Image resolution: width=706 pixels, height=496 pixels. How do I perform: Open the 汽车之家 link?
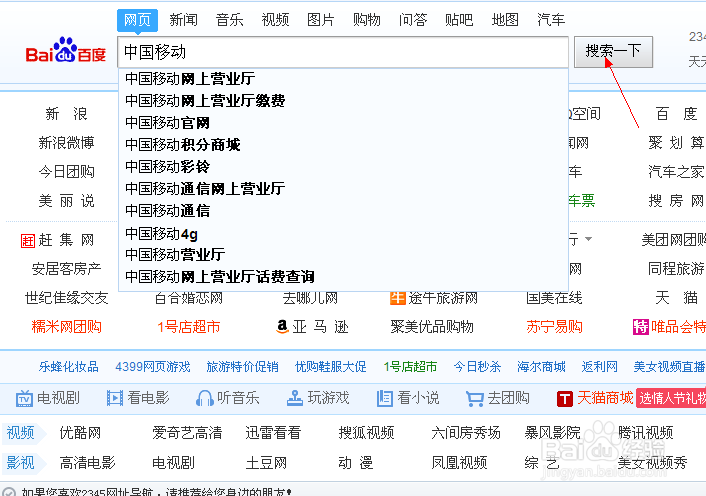[676, 171]
